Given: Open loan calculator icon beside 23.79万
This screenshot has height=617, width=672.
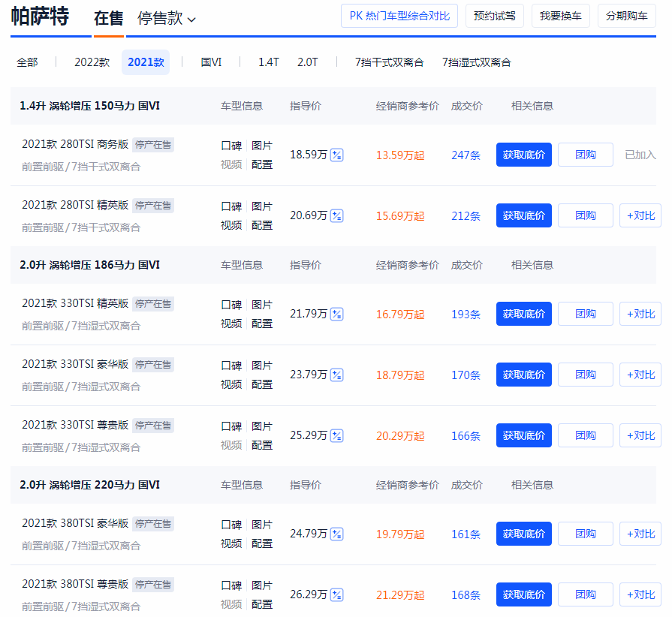Looking at the screenshot, I should coord(337,375).
